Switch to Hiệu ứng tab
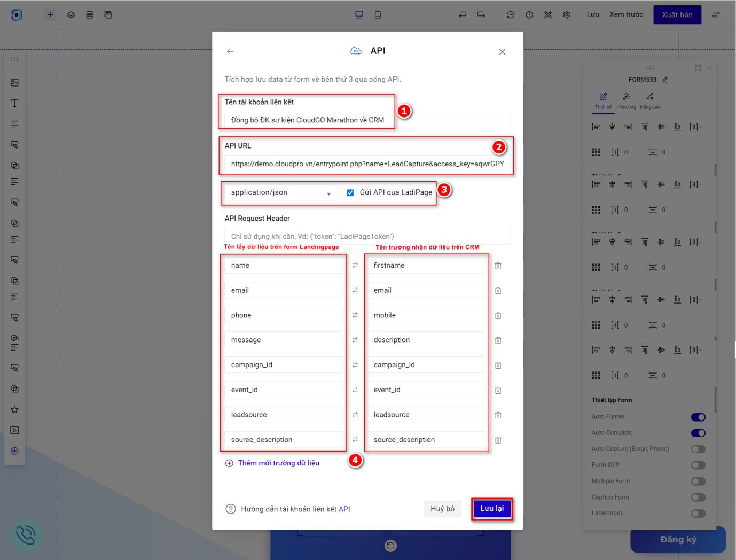This screenshot has width=736, height=560. 627,100
